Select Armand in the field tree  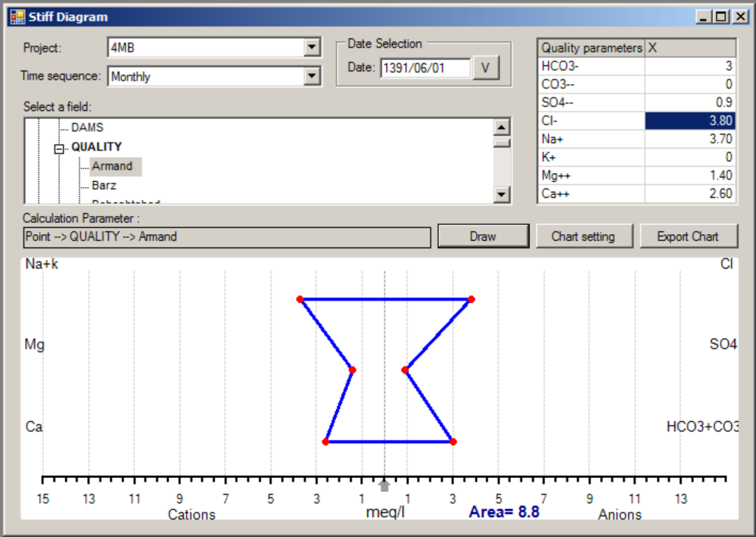112,166
